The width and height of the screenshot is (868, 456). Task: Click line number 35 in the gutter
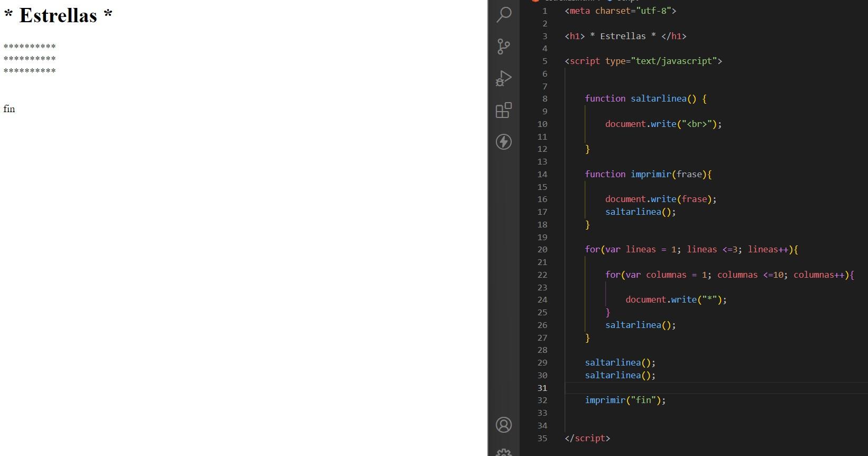(542, 438)
